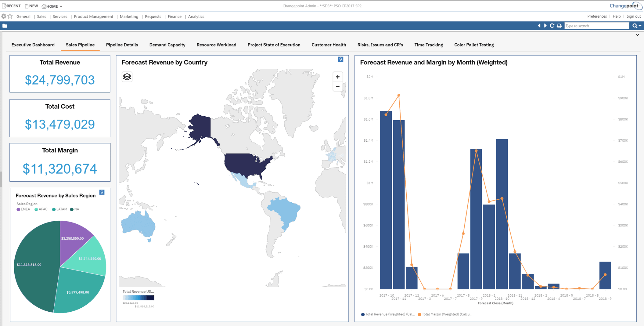The width and height of the screenshot is (644, 326).
Task: Switch to the Pipeline Details tab
Action: [122, 45]
